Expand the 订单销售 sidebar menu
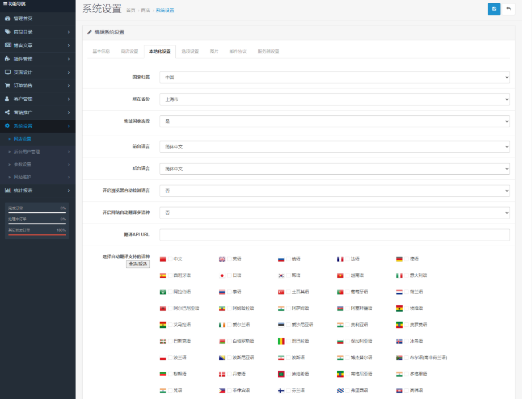Screen dimensions: 532x400 coord(37,86)
